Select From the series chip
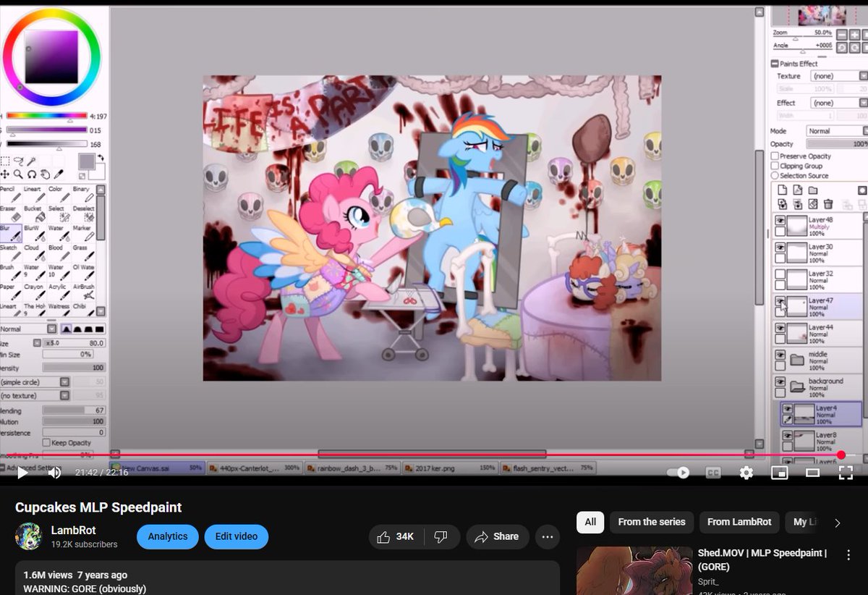The height and width of the screenshot is (595, 868). coord(652,522)
